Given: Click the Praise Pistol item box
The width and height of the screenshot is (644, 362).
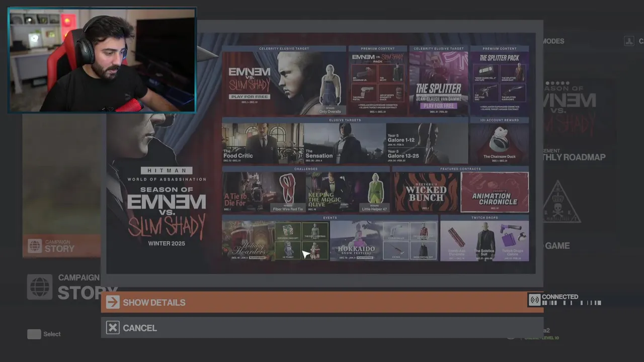Looking at the screenshot, I should [x=363, y=94].
